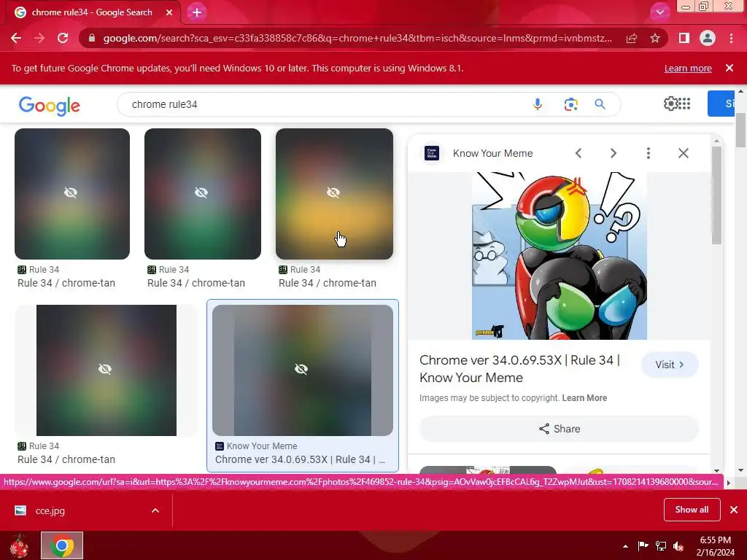Go to the Google logo homepage
Screen dimensions: 747x560
[x=50, y=106]
